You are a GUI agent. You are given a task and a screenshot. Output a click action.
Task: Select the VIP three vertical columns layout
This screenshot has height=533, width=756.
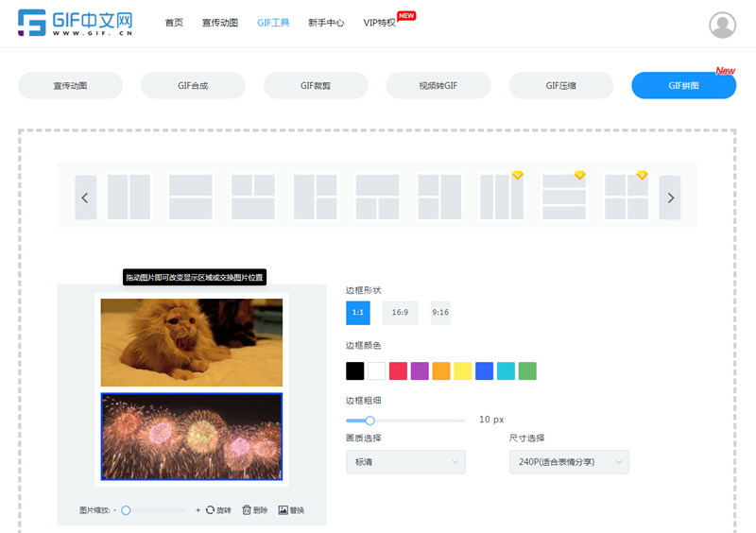(x=502, y=197)
